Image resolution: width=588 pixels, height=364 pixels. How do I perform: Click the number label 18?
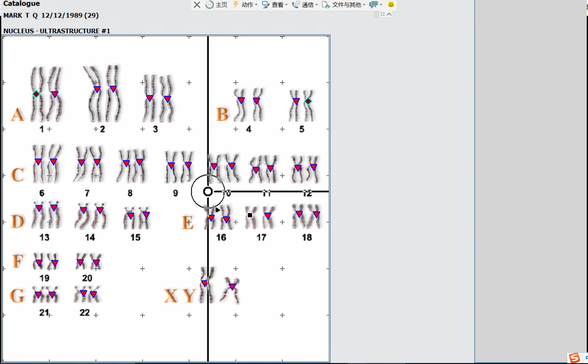coord(307,238)
